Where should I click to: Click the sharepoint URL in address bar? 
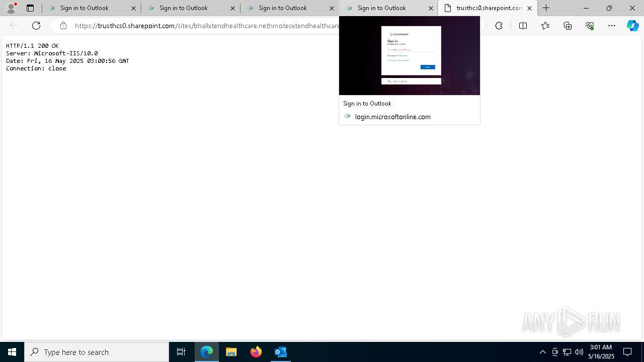pos(206,26)
